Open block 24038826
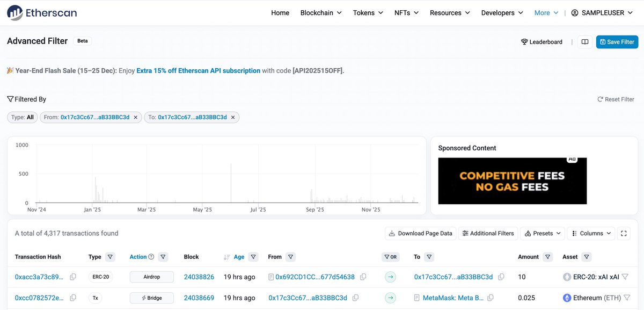Image resolution: width=644 pixels, height=310 pixels. click(199, 277)
